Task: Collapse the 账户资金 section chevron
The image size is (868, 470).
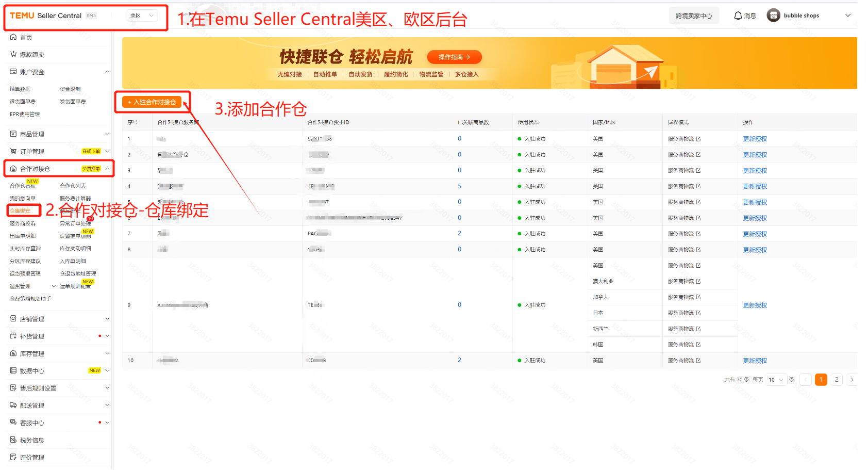Action: tap(107, 72)
